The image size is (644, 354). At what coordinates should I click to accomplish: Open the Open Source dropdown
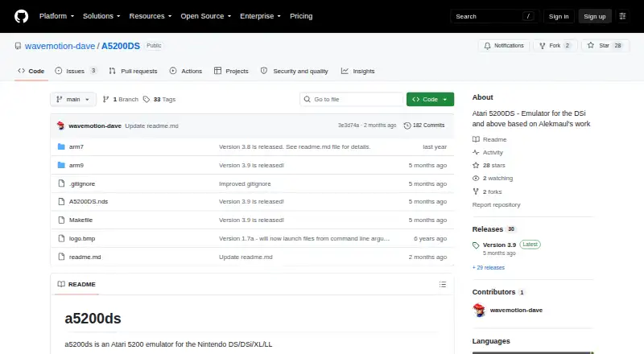pos(206,16)
